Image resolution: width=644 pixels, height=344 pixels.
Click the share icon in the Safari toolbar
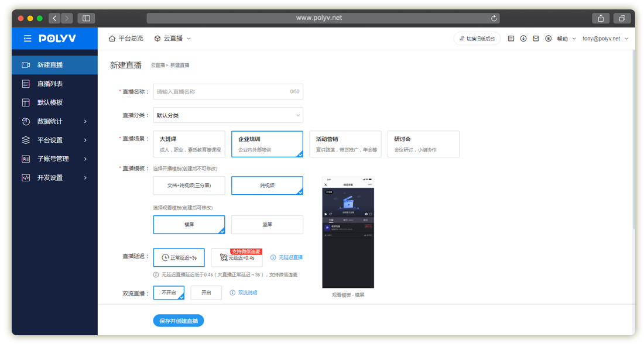pos(601,18)
